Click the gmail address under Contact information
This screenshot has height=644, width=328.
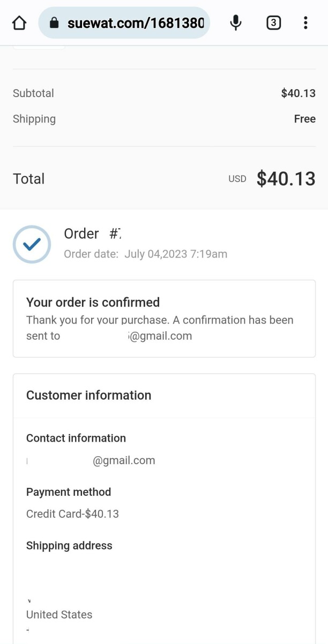(124, 460)
